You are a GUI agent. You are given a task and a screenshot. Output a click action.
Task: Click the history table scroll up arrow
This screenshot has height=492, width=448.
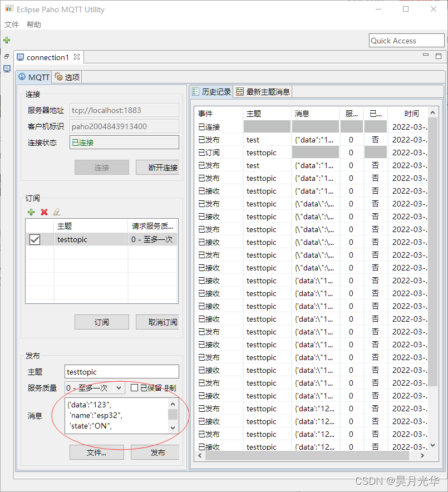pos(433,112)
